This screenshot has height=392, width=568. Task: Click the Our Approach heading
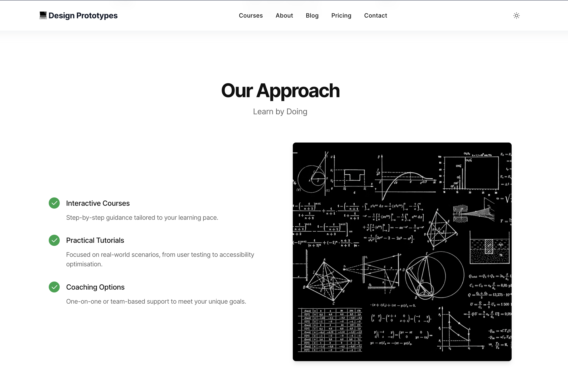[280, 91]
